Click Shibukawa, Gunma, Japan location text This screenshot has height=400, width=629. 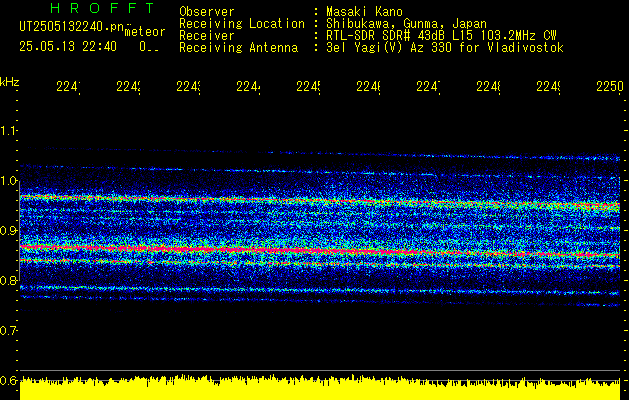tap(406, 24)
